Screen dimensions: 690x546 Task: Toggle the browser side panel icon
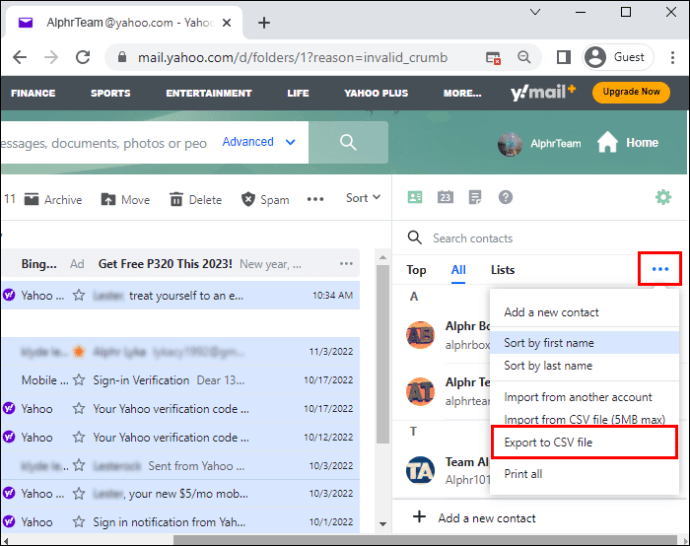pos(563,57)
